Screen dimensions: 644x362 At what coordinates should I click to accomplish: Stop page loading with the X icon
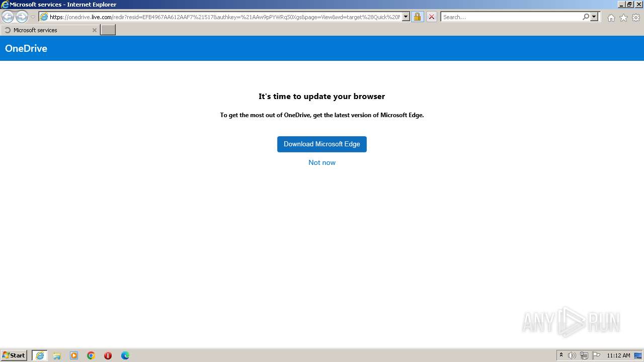(x=431, y=17)
